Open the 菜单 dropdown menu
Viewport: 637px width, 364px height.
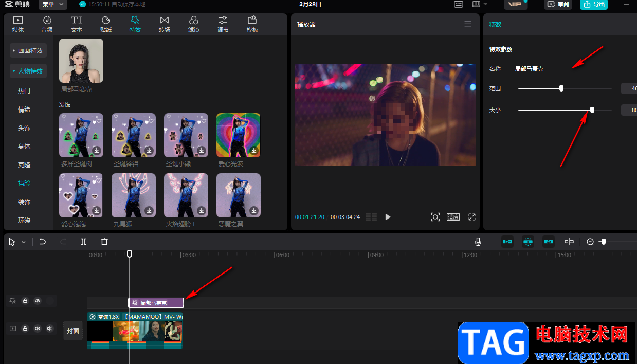click(52, 4)
